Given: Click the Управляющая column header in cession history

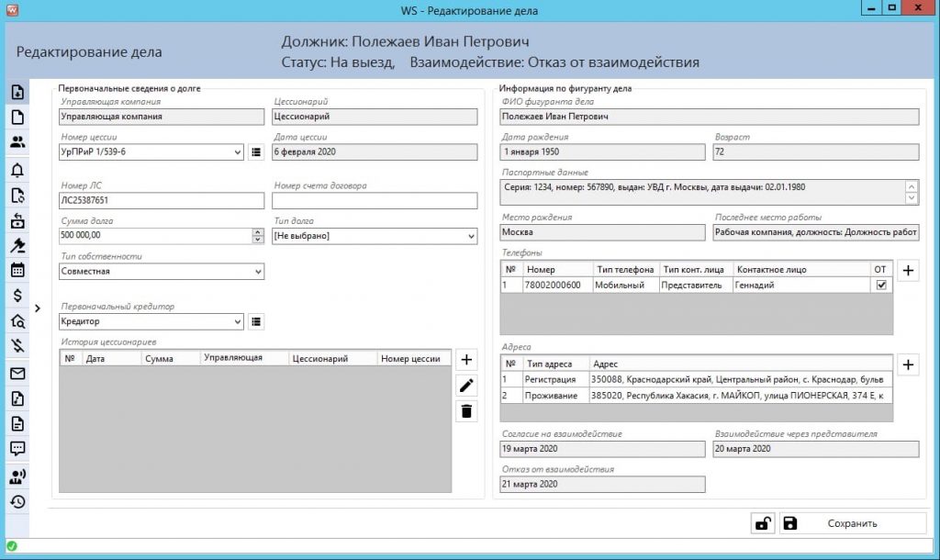Looking at the screenshot, I should coord(244,358).
